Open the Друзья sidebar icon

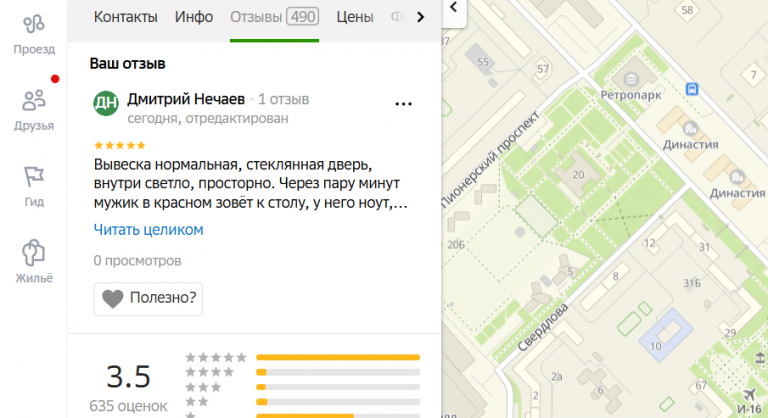[34, 111]
